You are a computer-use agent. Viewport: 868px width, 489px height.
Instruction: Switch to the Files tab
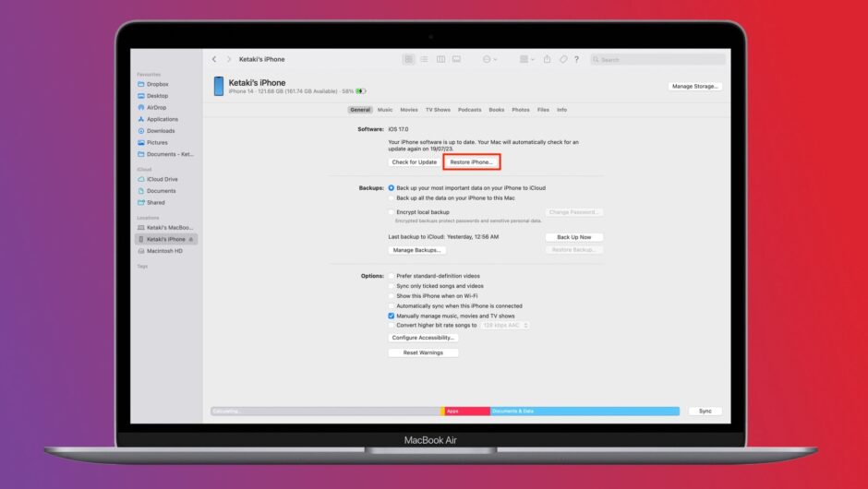tap(543, 110)
